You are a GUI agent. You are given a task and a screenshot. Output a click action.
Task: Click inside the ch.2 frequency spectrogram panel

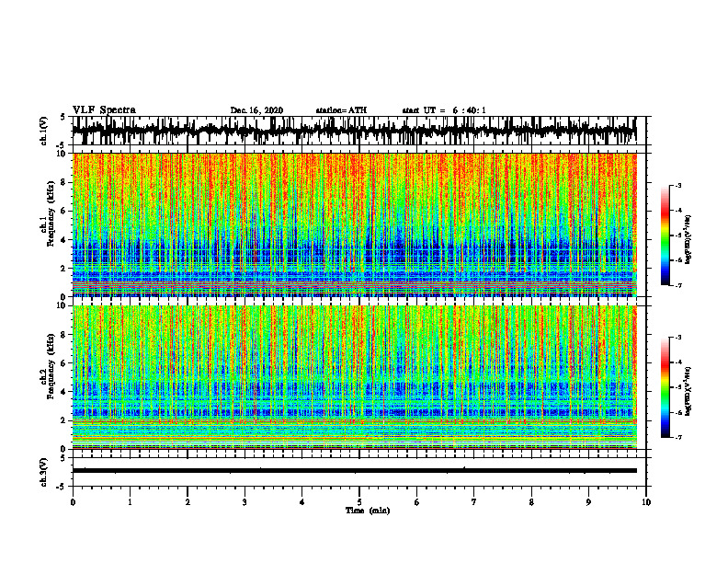pyautogui.click(x=355, y=377)
